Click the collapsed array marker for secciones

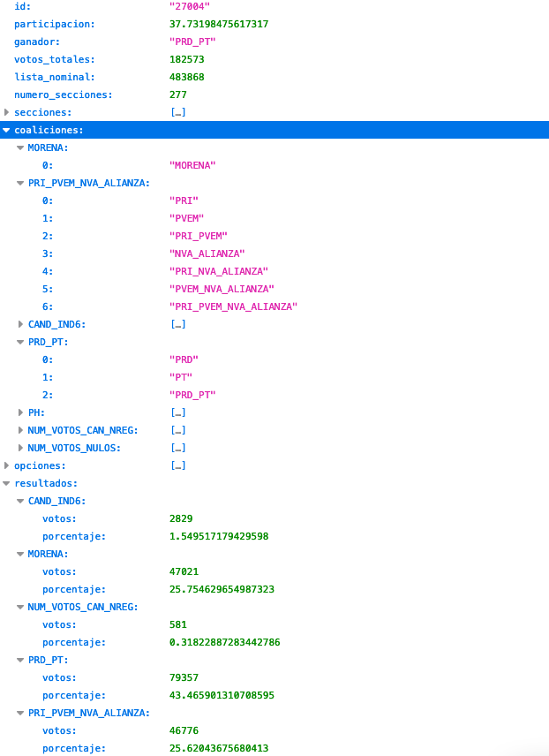point(178,112)
